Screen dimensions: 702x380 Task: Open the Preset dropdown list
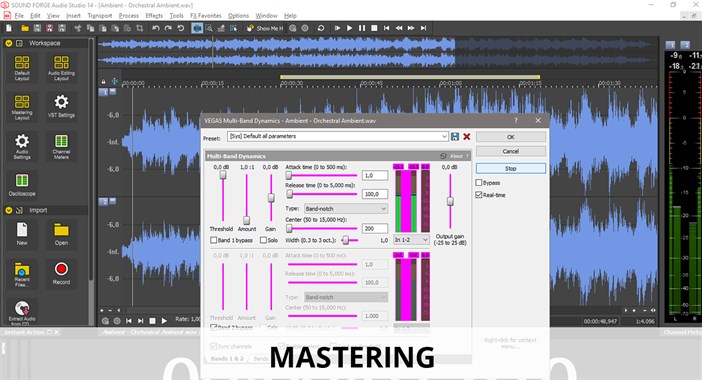tap(444, 136)
